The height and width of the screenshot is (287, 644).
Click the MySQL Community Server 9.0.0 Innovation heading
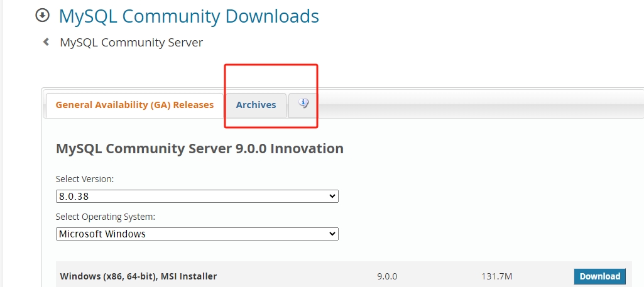200,148
